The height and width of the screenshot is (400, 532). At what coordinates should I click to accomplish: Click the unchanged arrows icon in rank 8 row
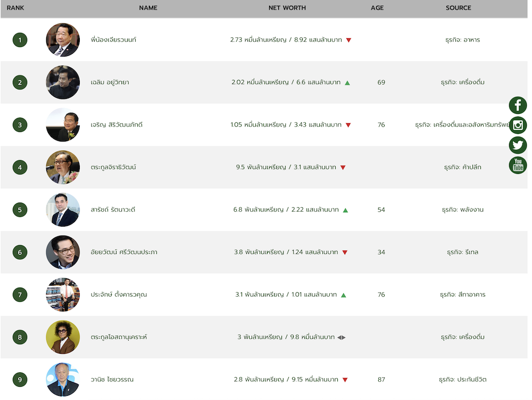[342, 337]
